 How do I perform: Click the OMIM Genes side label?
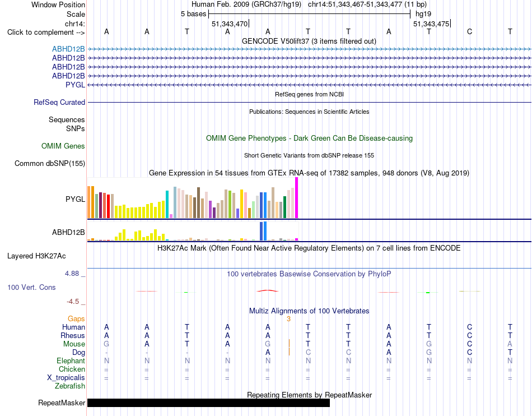63,146
